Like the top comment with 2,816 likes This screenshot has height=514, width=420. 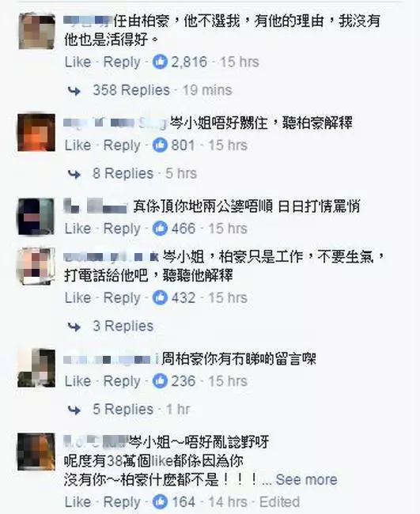tap(78, 62)
